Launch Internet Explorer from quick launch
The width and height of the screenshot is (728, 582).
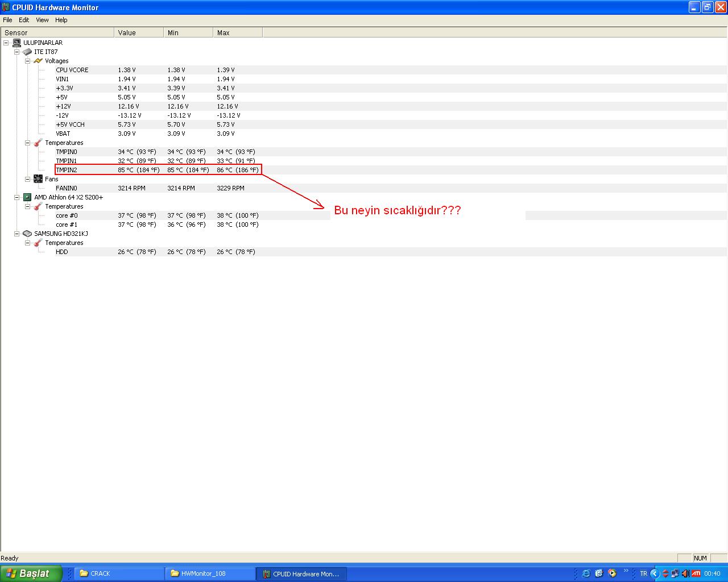(586, 573)
